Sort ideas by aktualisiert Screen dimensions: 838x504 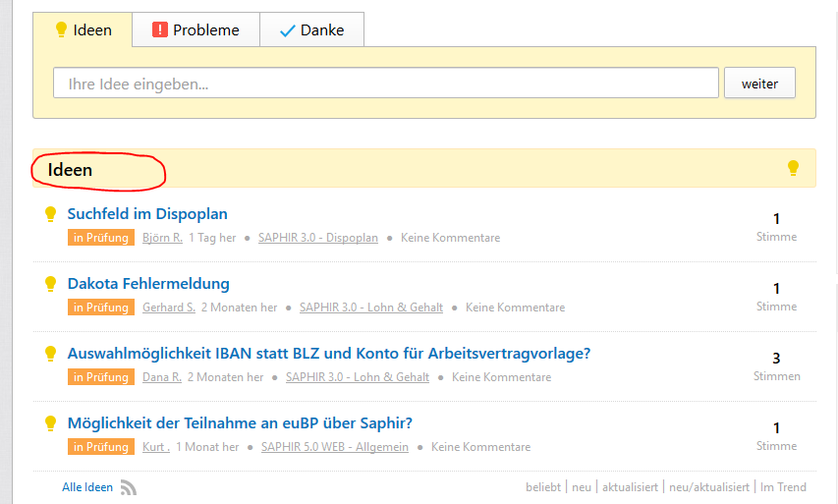coord(630,487)
